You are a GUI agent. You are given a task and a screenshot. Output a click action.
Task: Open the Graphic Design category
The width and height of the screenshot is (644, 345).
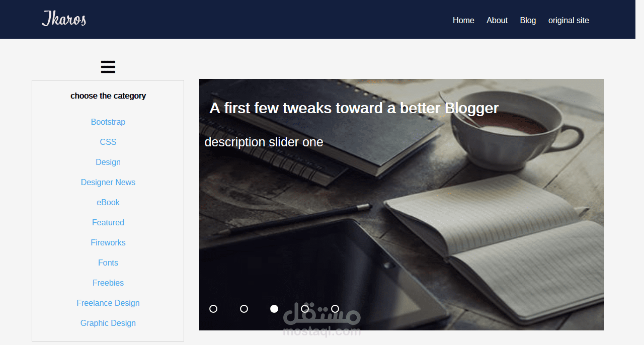108,323
